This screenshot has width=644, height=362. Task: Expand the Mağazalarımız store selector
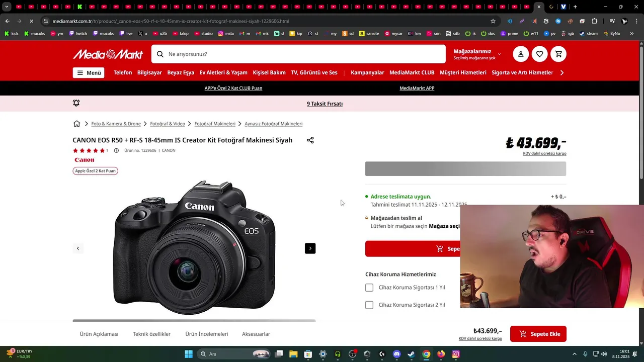click(477, 54)
